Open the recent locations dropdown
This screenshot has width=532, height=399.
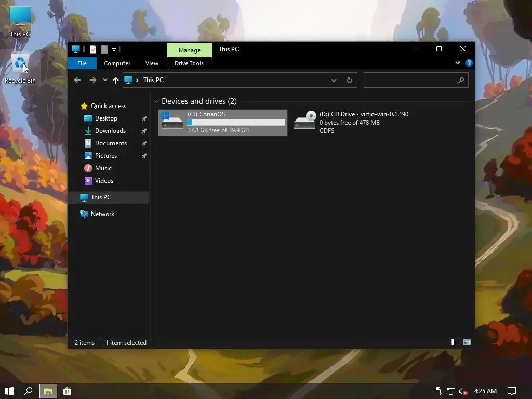coord(105,80)
